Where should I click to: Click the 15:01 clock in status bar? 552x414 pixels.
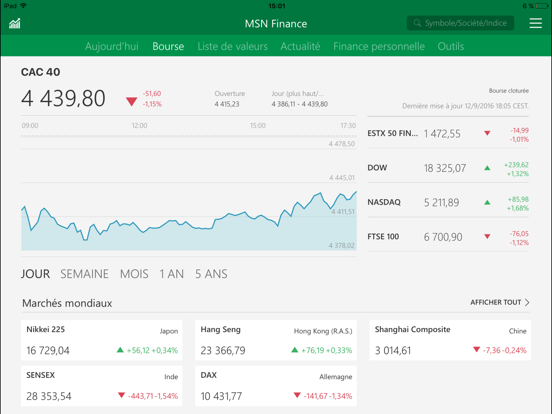(x=277, y=6)
